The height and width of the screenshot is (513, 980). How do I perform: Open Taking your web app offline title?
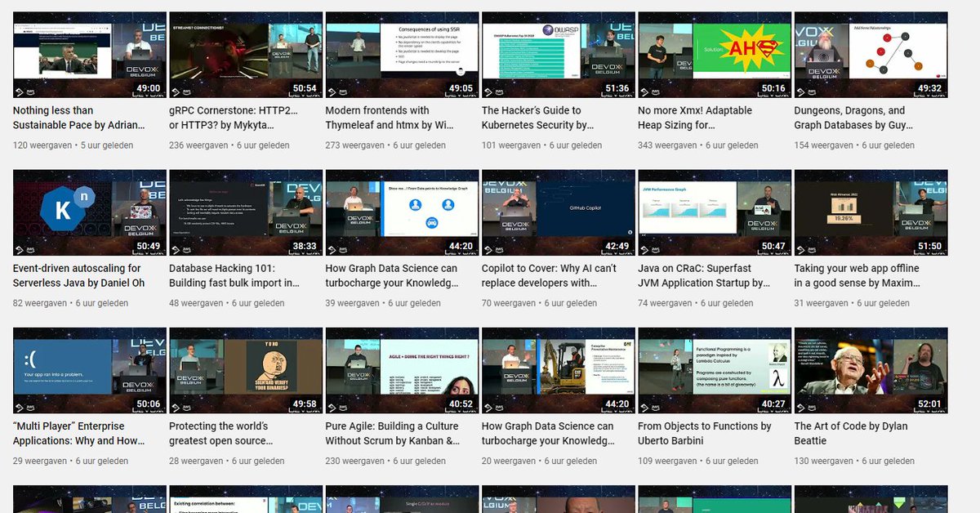pyautogui.click(x=858, y=275)
